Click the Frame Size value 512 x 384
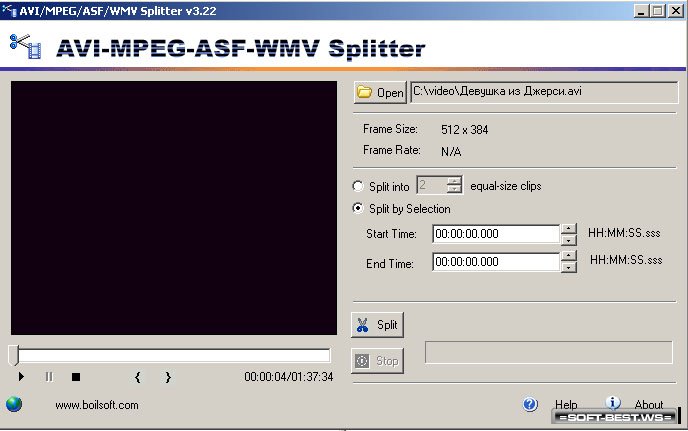 464,129
